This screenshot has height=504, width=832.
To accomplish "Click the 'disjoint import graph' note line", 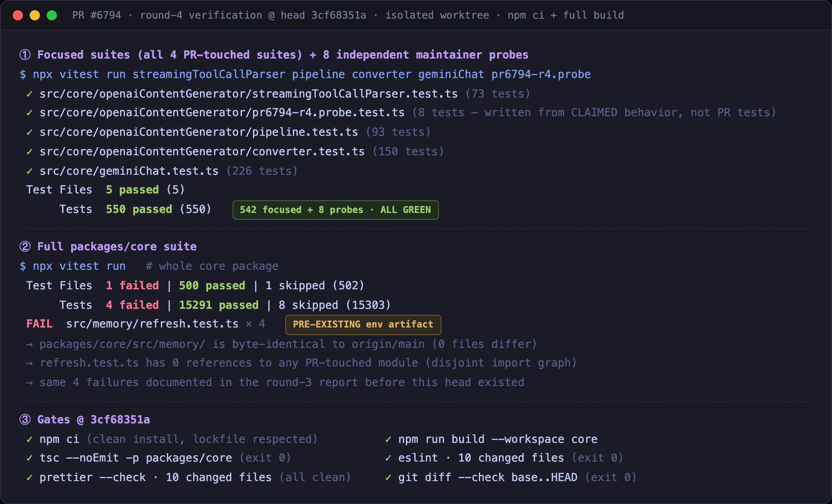I will coord(301,363).
